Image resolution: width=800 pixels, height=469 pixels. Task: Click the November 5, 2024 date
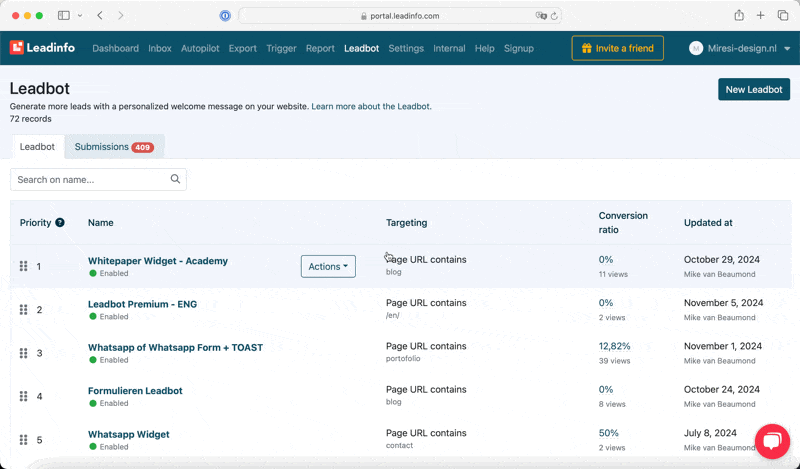coord(723,303)
